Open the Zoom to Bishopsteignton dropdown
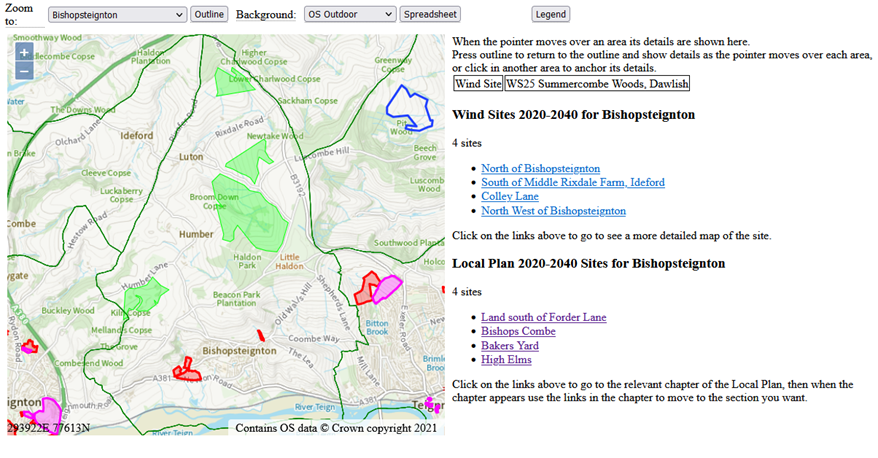Screen dimensions: 878x458 (117, 14)
